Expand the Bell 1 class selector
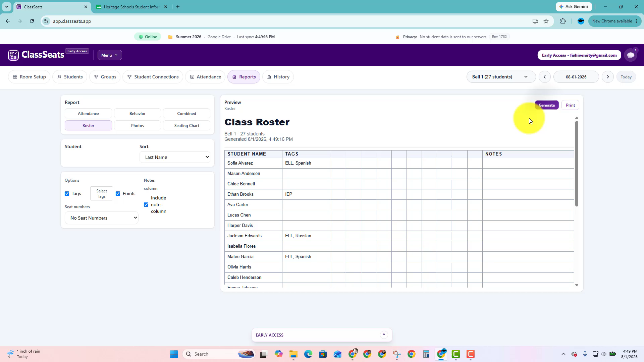This screenshot has width=644, height=362. 501,77
